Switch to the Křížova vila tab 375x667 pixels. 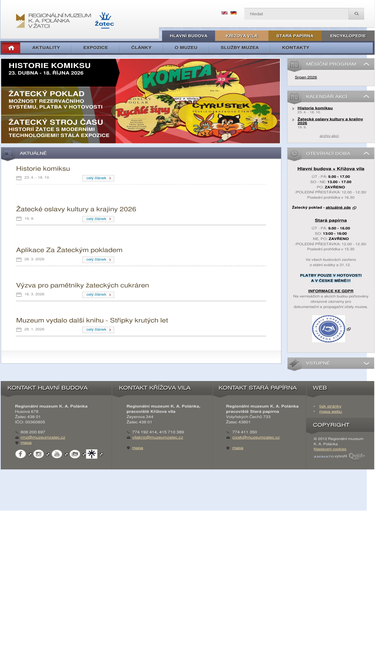(241, 36)
